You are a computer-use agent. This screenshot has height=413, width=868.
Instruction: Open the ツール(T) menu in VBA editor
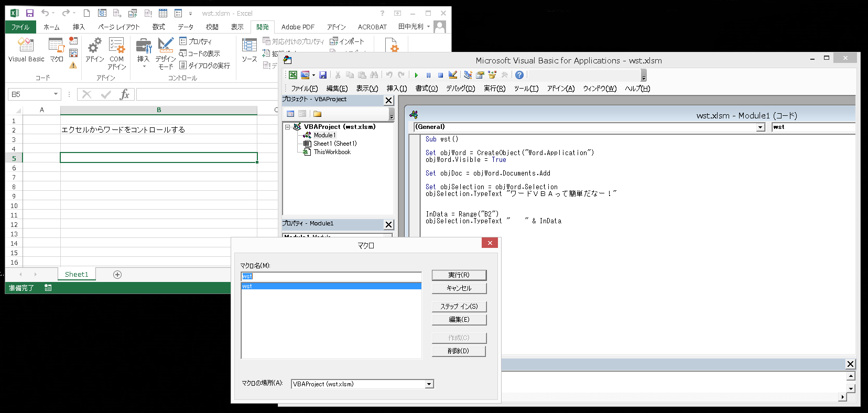point(526,89)
